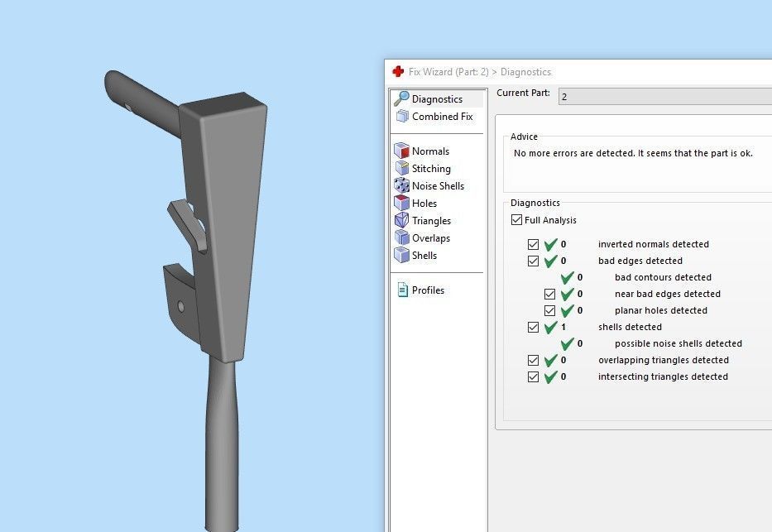772x532 pixels.
Task: Click the Stitching icon
Action: tap(402, 168)
